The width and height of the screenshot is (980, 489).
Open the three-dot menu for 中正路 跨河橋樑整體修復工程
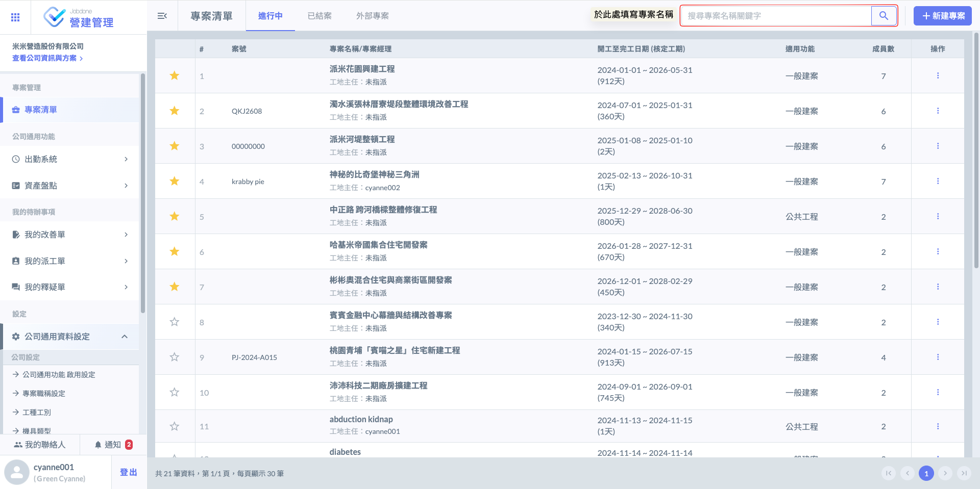click(938, 216)
